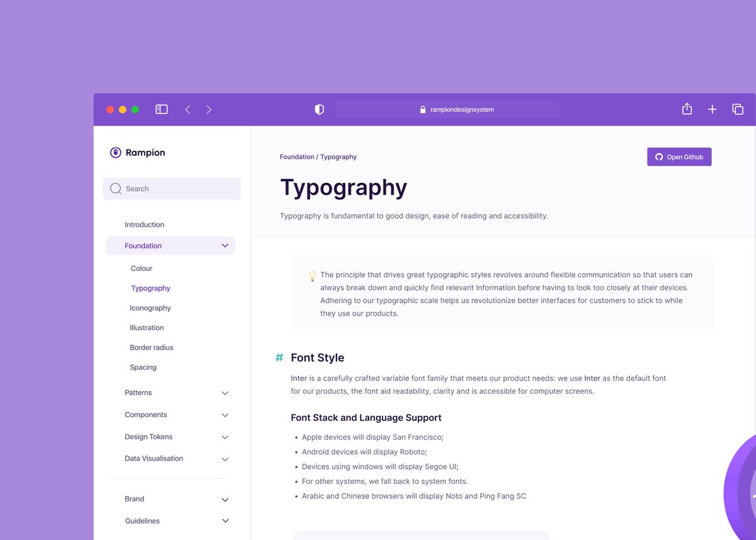This screenshot has width=756, height=540.
Task: Click Foundation in the breadcrumb
Action: point(297,157)
